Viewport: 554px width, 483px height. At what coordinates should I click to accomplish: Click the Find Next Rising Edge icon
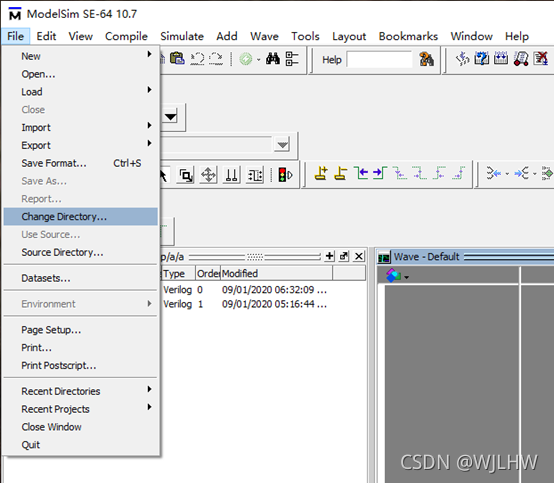coord(459,173)
